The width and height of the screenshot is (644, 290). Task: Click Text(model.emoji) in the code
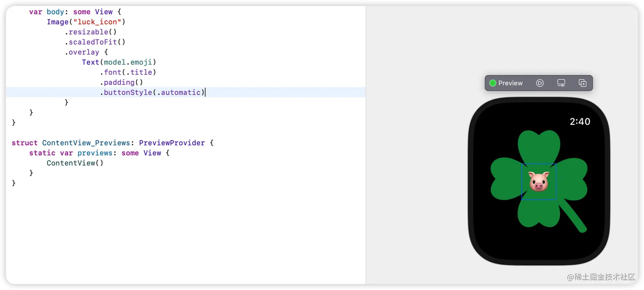[x=119, y=62]
